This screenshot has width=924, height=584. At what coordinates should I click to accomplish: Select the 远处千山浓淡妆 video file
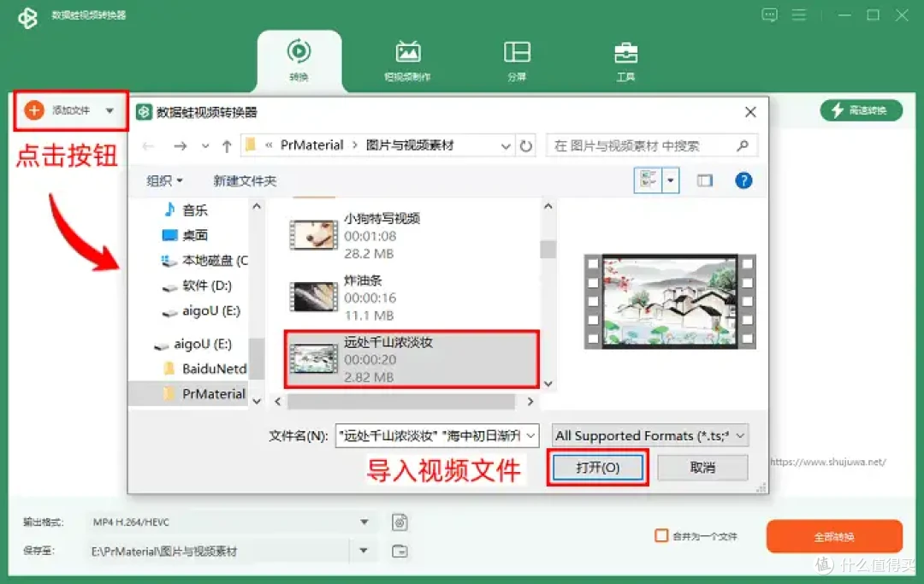(411, 359)
